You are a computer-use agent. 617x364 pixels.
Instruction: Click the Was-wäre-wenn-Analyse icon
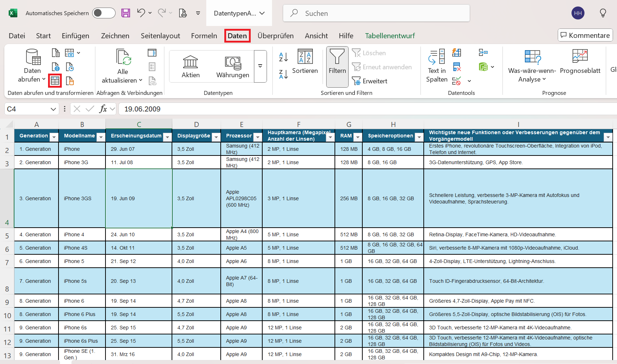tap(532, 57)
